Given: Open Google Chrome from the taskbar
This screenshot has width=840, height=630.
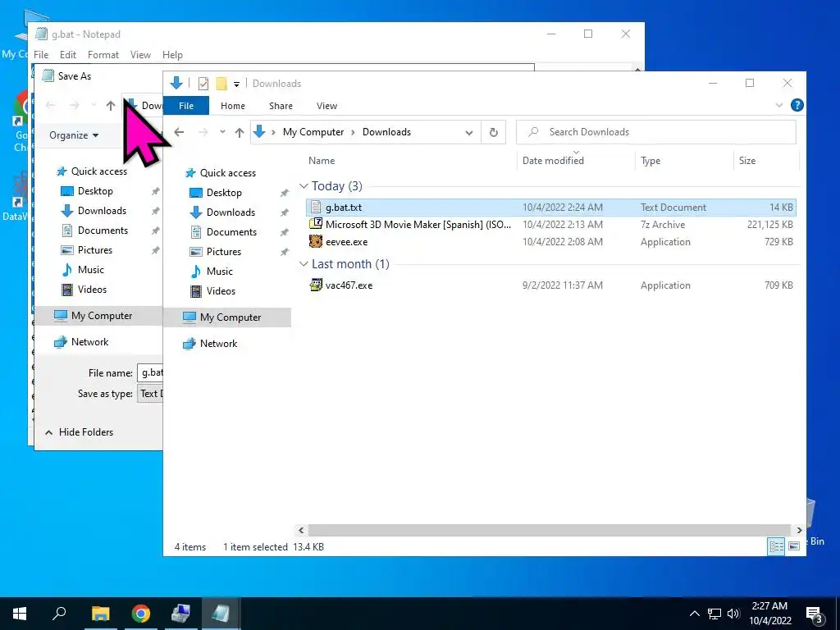Looking at the screenshot, I should click(x=141, y=614).
